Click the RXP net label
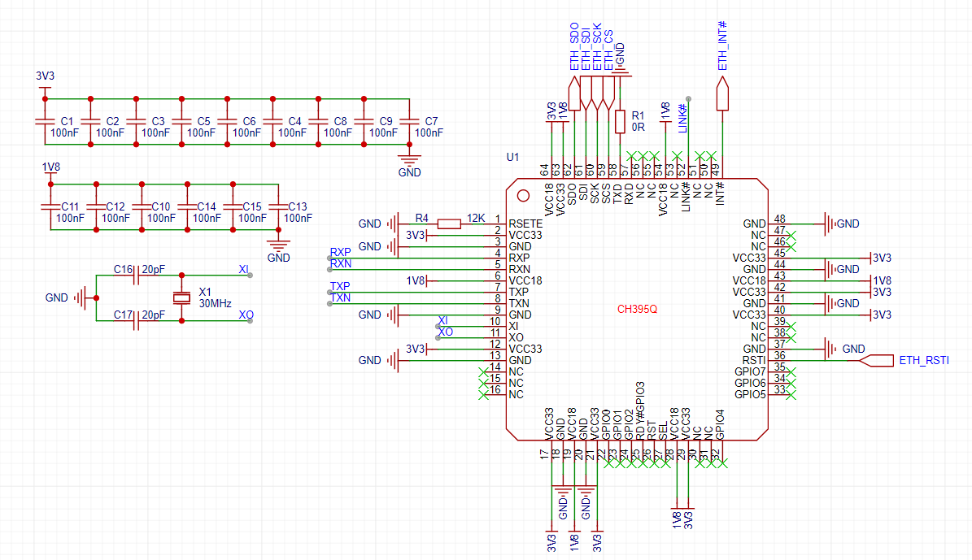This screenshot has height=560, width=972. pos(340,252)
